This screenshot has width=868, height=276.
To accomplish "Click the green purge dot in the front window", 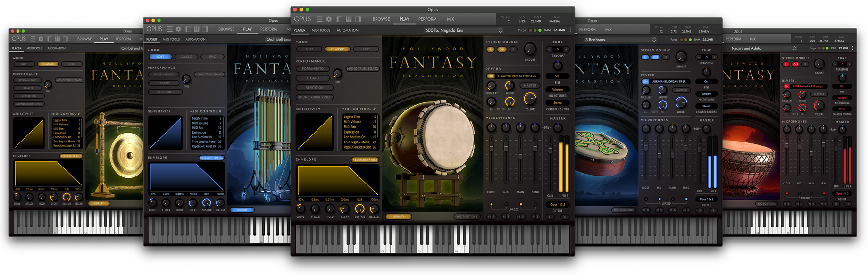I will click(x=540, y=30).
